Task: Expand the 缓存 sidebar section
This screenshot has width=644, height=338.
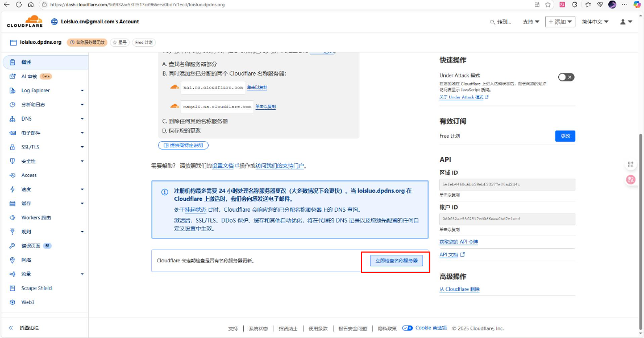Action: click(82, 204)
